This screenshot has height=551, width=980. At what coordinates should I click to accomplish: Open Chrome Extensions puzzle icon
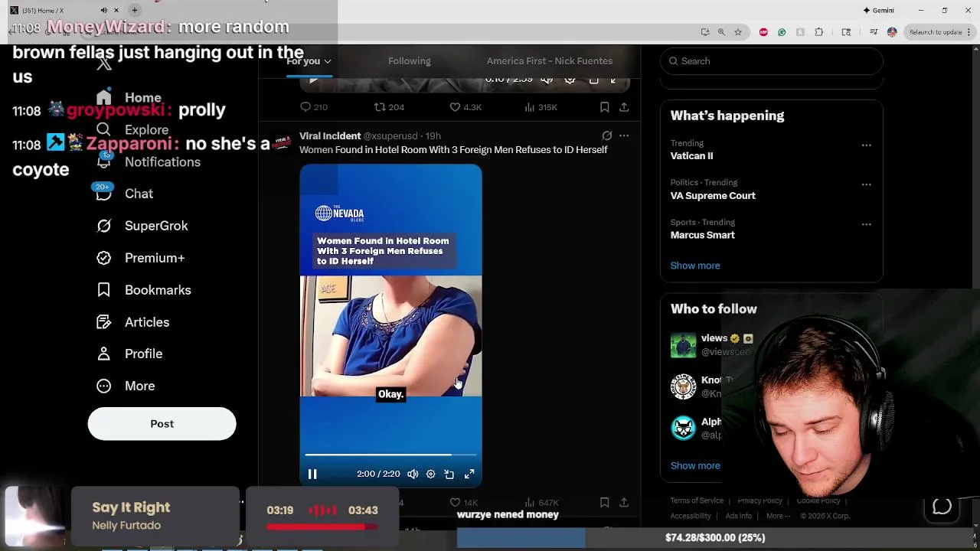click(x=818, y=32)
